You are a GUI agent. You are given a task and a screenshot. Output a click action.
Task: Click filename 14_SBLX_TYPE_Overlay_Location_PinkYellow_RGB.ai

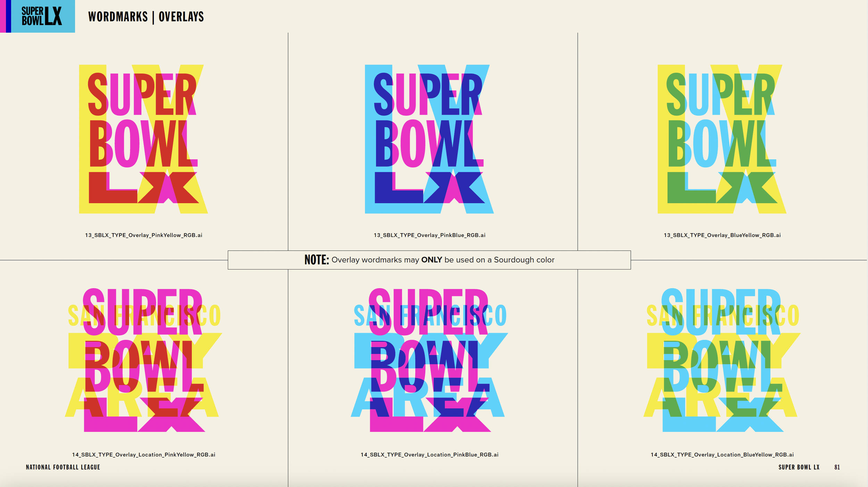[x=143, y=455]
